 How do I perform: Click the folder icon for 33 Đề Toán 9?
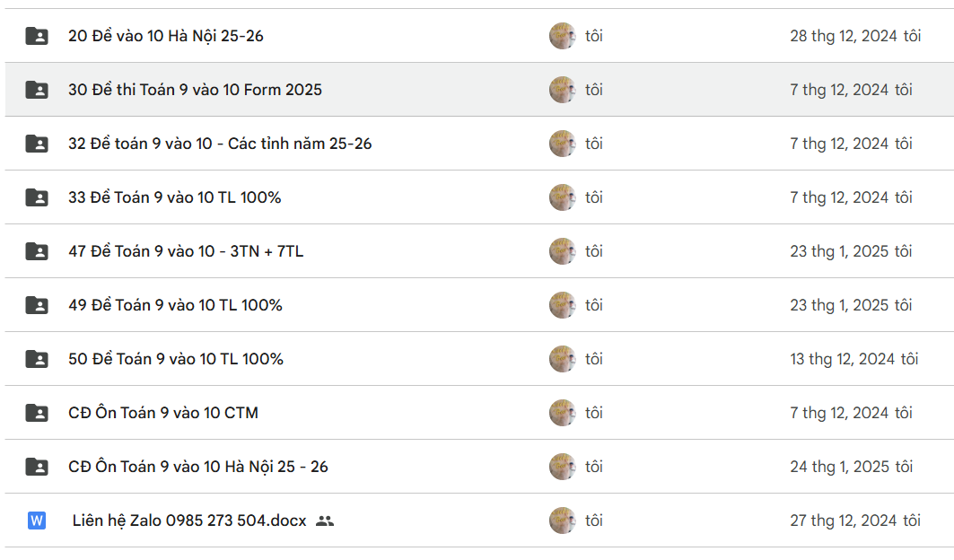(x=37, y=197)
